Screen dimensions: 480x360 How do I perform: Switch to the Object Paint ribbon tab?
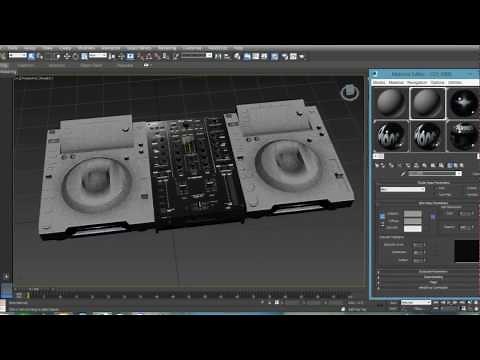pos(91,65)
